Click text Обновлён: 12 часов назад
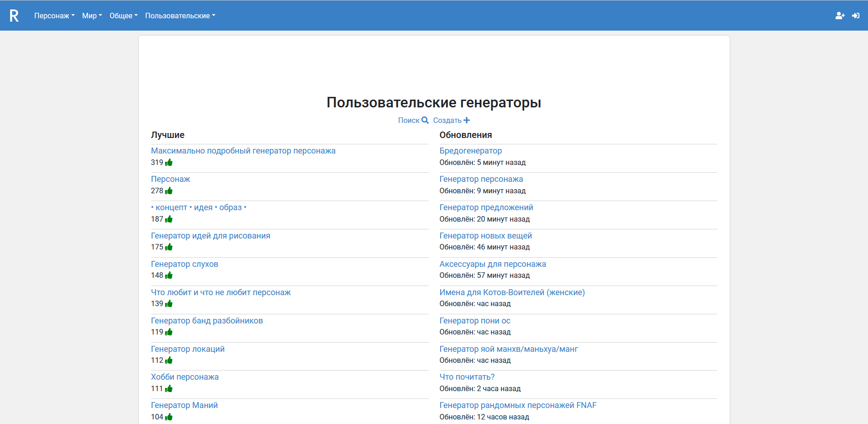The image size is (868, 424). pos(484,417)
